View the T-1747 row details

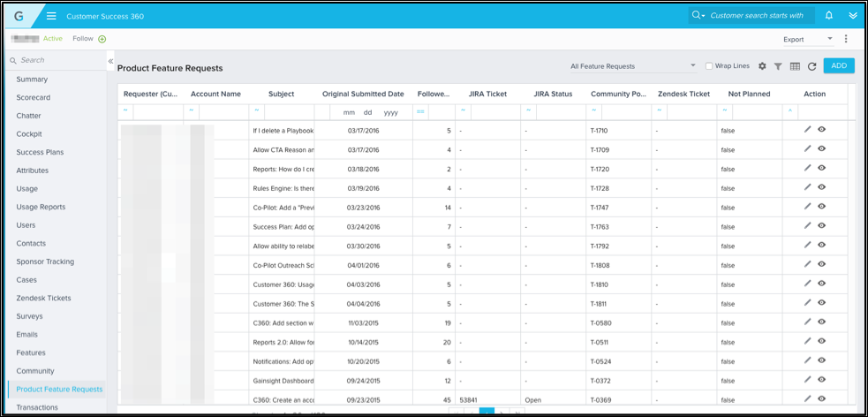(821, 206)
